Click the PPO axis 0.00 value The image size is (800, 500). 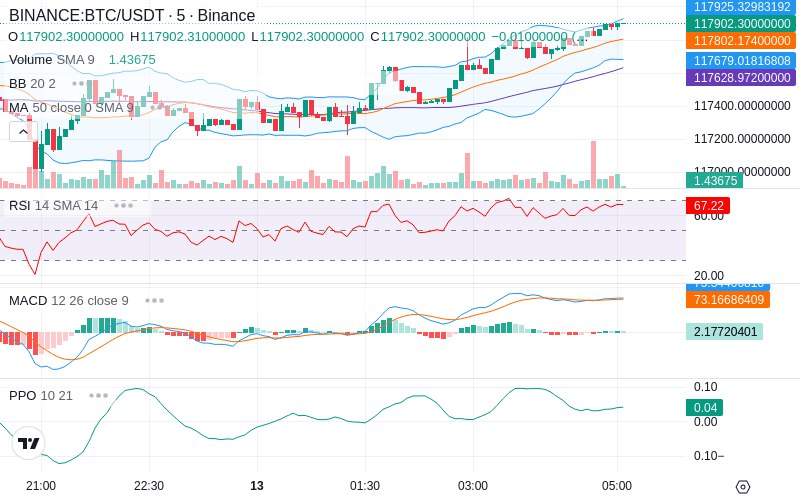[x=706, y=421]
